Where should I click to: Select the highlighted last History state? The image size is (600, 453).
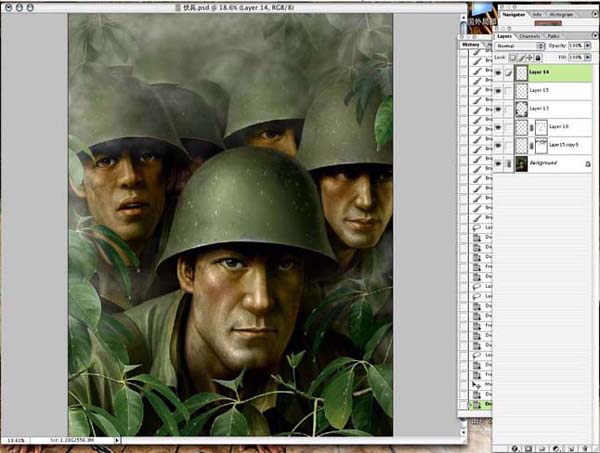coord(480,404)
